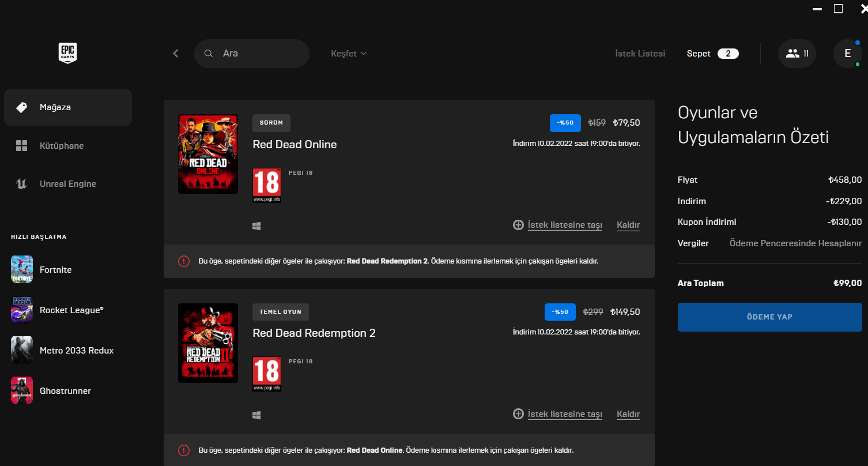Screen dimensions: 868x466
Task: Open the Red Dead Redemption 2 title link
Action: click(314, 333)
